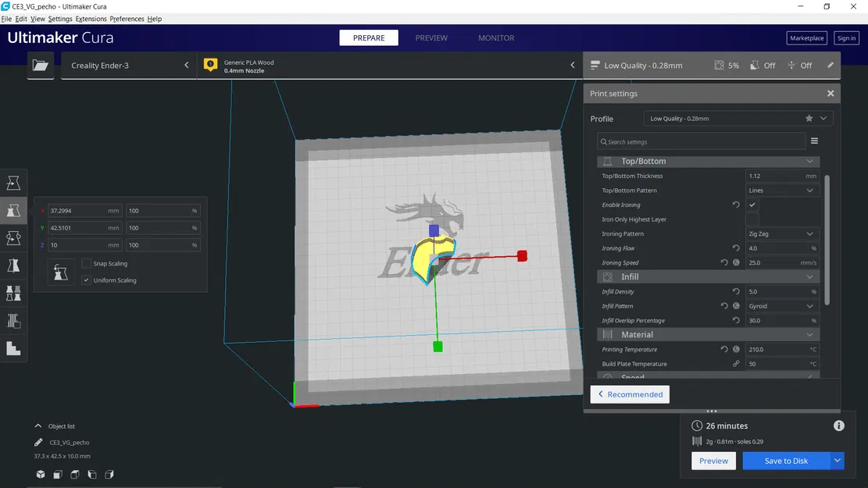The height and width of the screenshot is (488, 868).
Task: Select the Rotate tool
Action: (x=13, y=238)
